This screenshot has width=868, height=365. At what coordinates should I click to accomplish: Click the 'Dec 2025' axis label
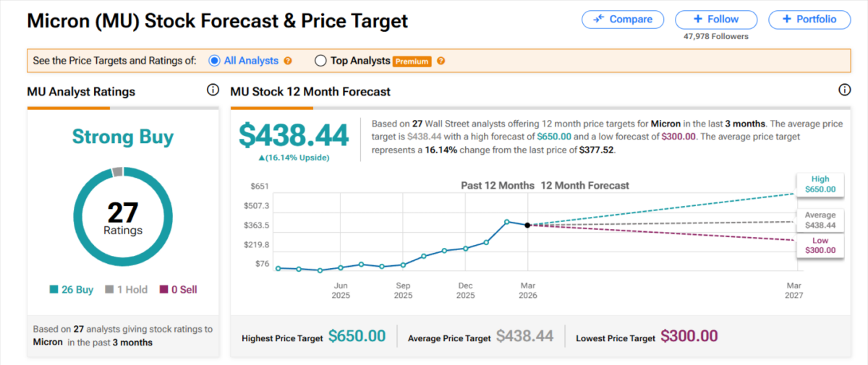click(x=466, y=291)
